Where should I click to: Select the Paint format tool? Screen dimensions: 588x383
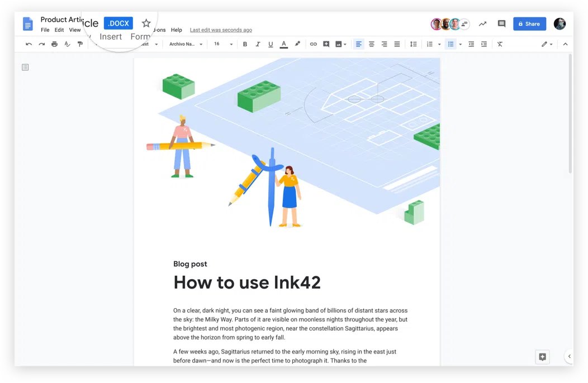80,44
